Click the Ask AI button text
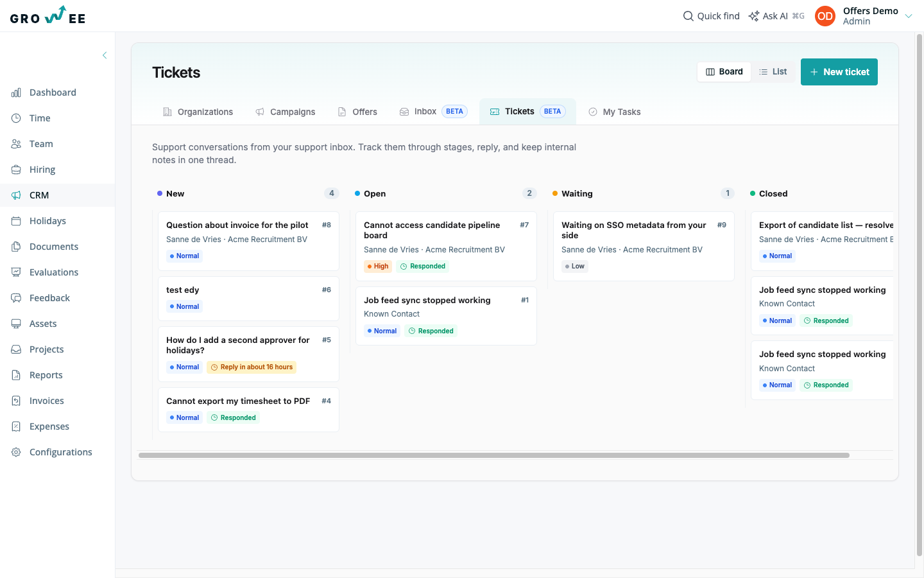Image resolution: width=924 pixels, height=578 pixels. click(x=775, y=16)
